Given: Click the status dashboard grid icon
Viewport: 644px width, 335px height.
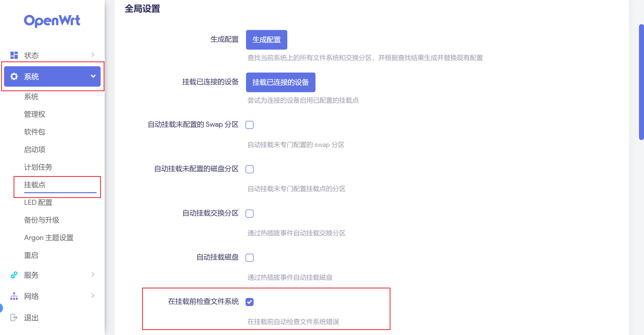Looking at the screenshot, I should (14, 55).
